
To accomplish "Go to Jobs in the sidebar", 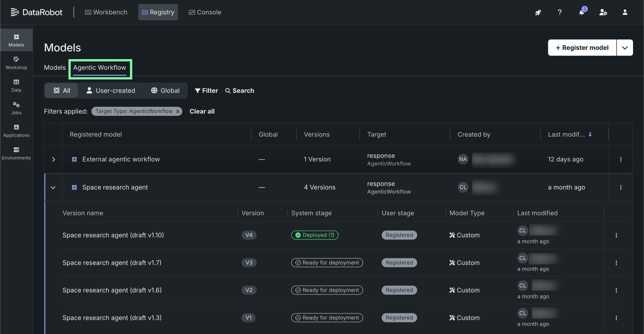I will click(16, 108).
